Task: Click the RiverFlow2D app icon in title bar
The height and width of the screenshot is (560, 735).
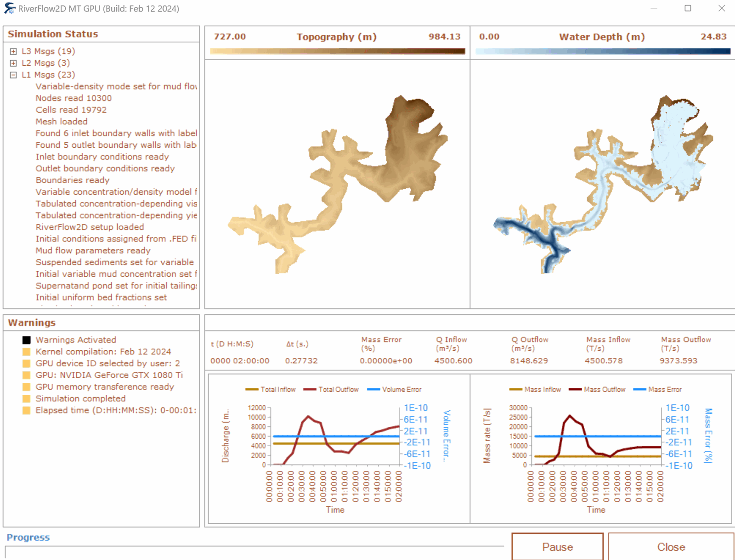Action: [9, 8]
